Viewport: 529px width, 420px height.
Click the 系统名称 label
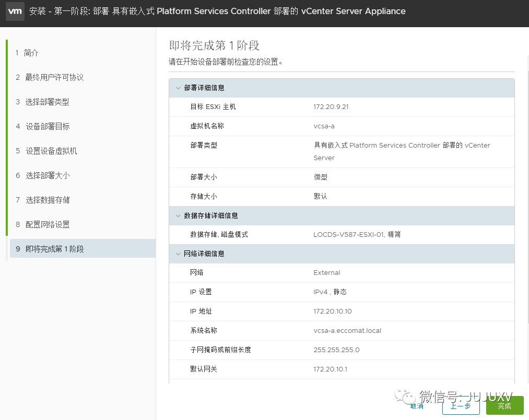click(x=204, y=331)
